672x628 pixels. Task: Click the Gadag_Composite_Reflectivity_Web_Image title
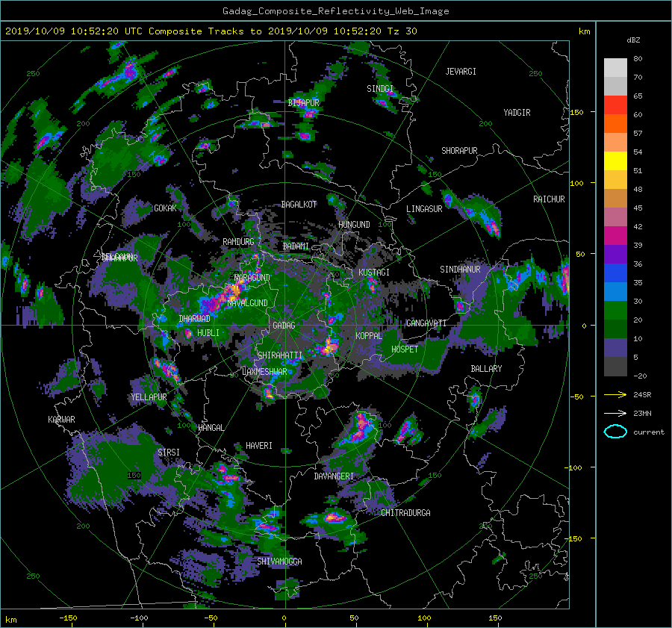click(x=335, y=11)
